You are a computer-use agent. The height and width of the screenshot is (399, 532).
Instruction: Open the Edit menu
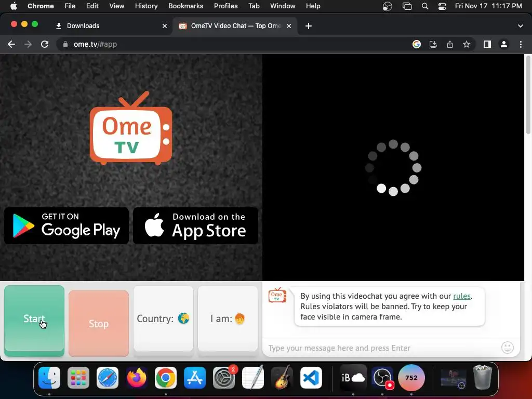(92, 6)
